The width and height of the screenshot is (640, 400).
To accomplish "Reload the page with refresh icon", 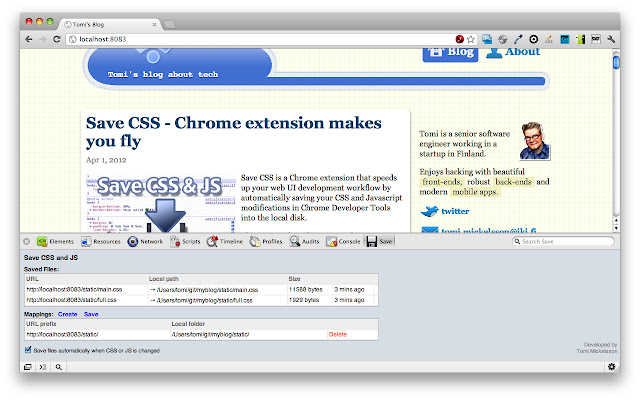I will [57, 39].
